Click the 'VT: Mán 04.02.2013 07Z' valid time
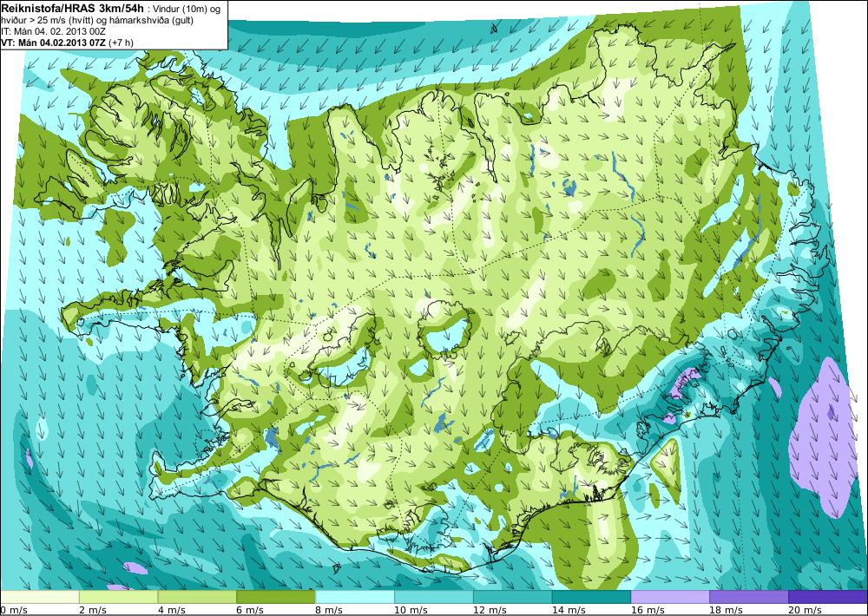This screenshot has height=616, width=868. [x=54, y=43]
